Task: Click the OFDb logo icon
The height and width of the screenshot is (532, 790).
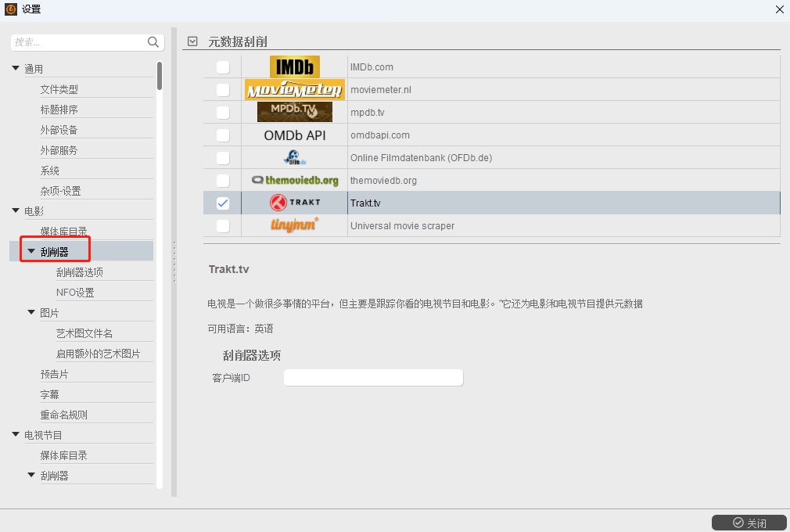Action: 295,158
